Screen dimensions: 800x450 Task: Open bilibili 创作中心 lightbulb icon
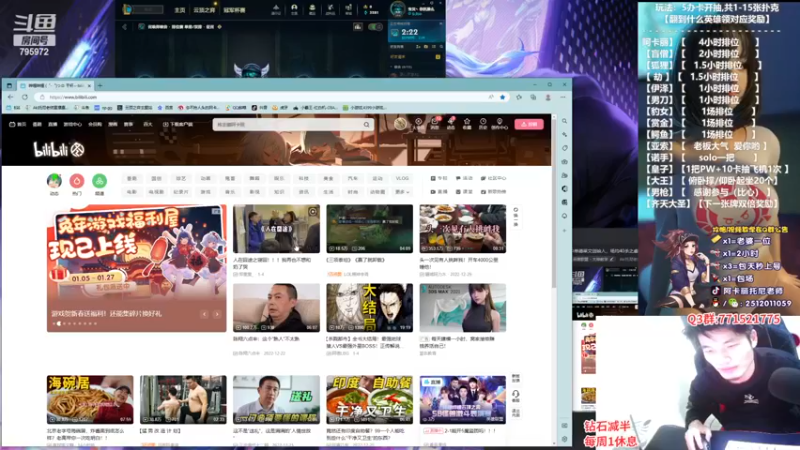tap(499, 123)
